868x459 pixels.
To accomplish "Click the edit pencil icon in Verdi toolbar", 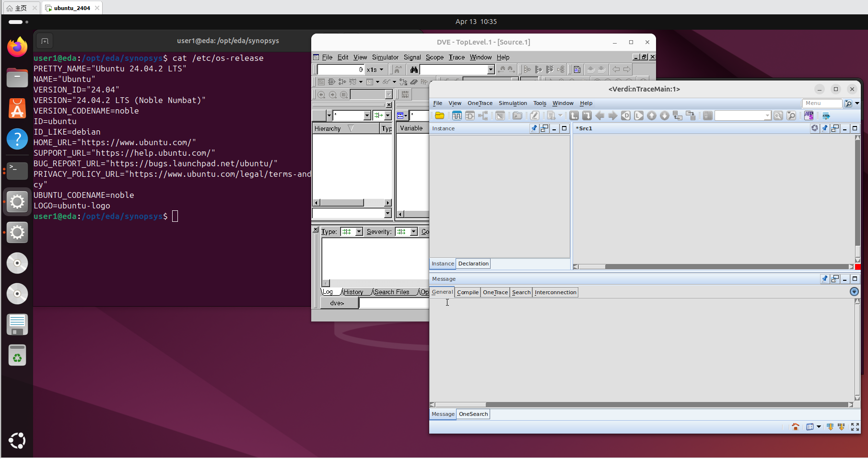I will point(535,115).
